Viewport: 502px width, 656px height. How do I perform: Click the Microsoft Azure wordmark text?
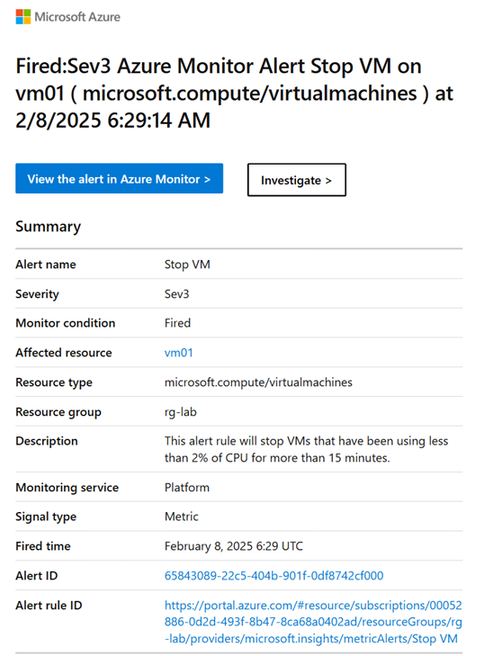click(x=77, y=17)
